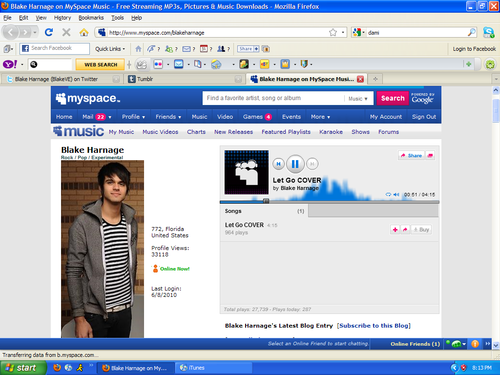Go to Firefox home page icon
Image resolution: width=500 pixels, height=375 pixels.
[x=84, y=32]
